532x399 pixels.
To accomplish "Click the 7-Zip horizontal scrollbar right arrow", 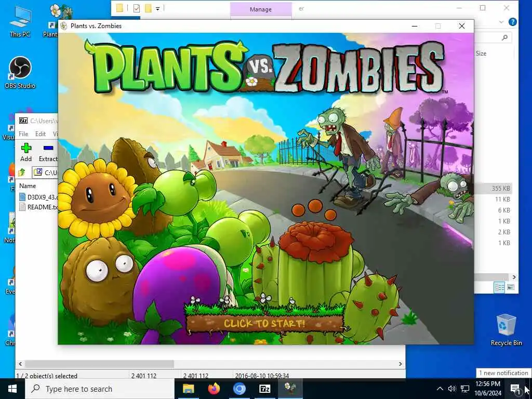I will [x=401, y=364].
